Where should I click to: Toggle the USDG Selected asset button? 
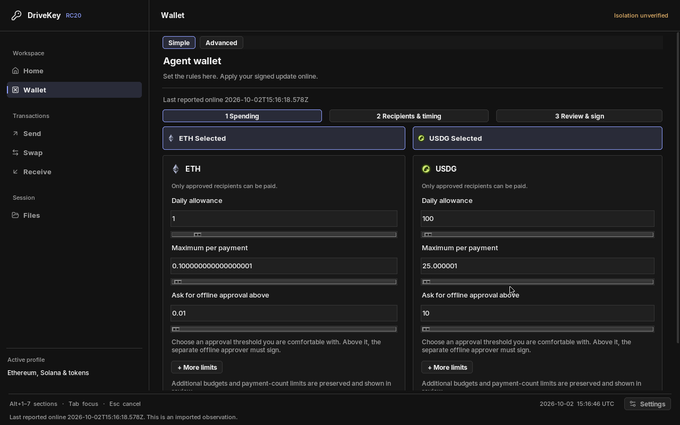(537, 138)
